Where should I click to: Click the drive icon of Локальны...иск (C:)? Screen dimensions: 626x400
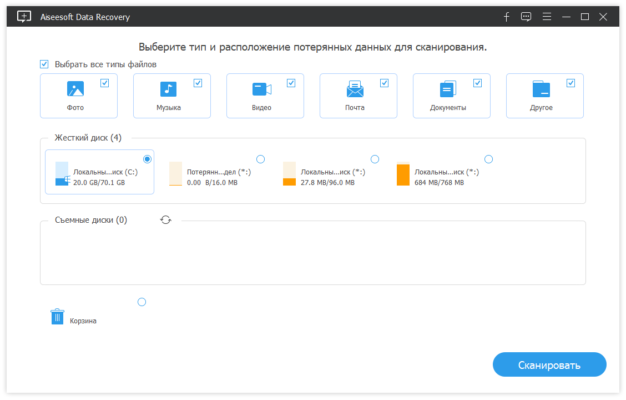tap(62, 174)
